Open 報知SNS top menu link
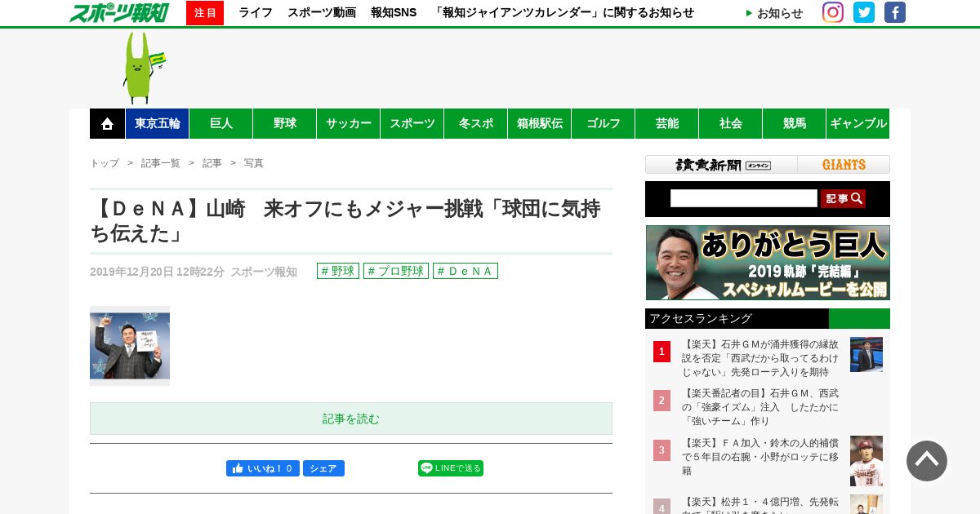The image size is (980, 514). 394,13
